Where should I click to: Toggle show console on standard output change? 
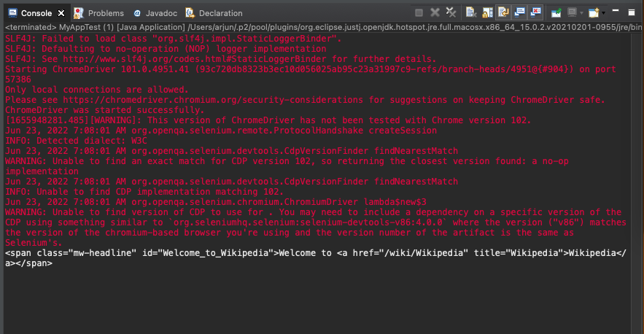click(520, 13)
